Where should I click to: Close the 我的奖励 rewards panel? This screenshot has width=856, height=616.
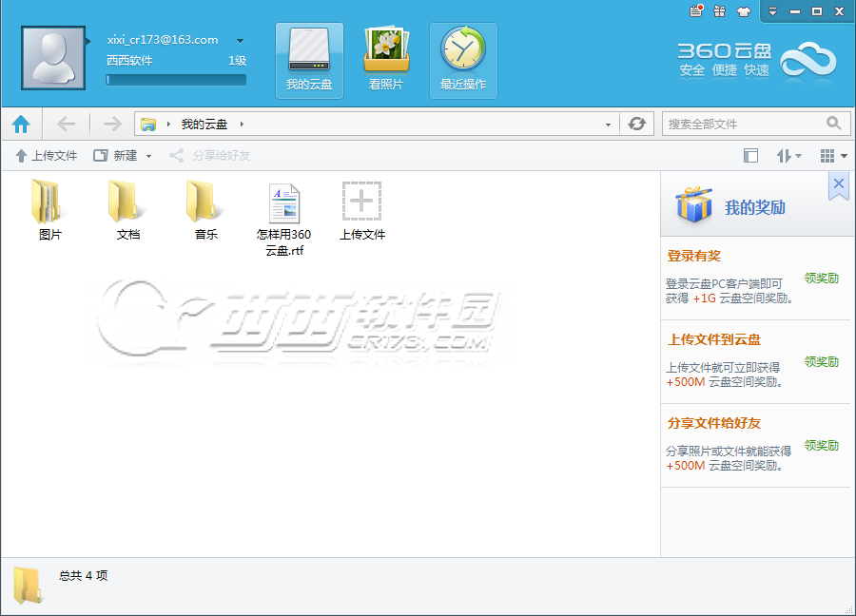point(839,183)
